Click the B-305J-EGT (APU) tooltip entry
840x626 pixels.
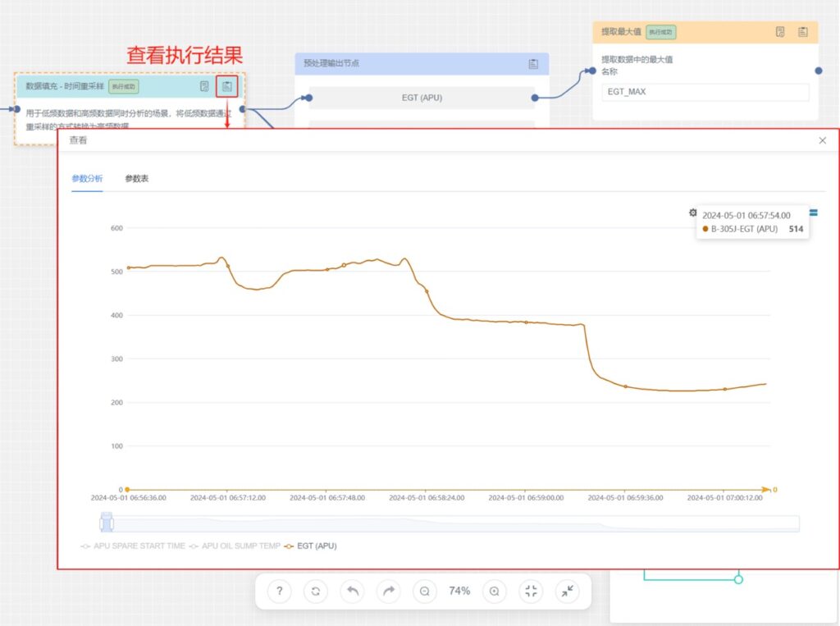(x=753, y=229)
